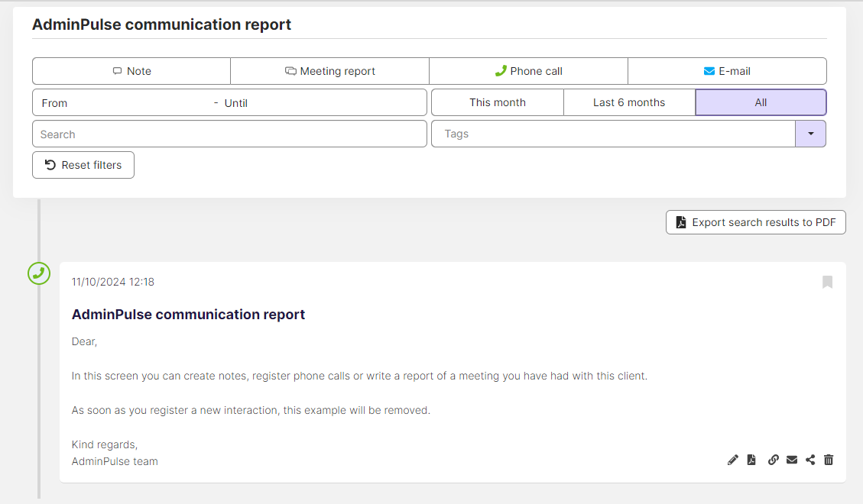Image resolution: width=863 pixels, height=504 pixels.
Task: Click the 'AdminPulse team' signature line
Action: [x=115, y=462]
